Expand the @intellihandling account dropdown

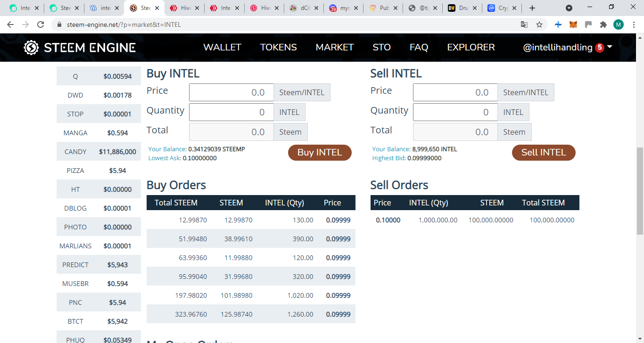pos(610,47)
